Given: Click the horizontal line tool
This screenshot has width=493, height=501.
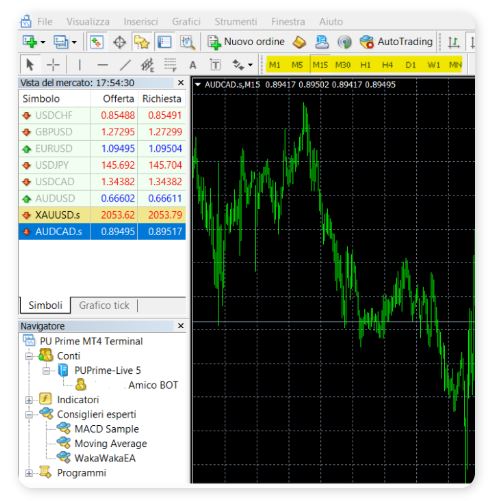Looking at the screenshot, I should point(102,65).
